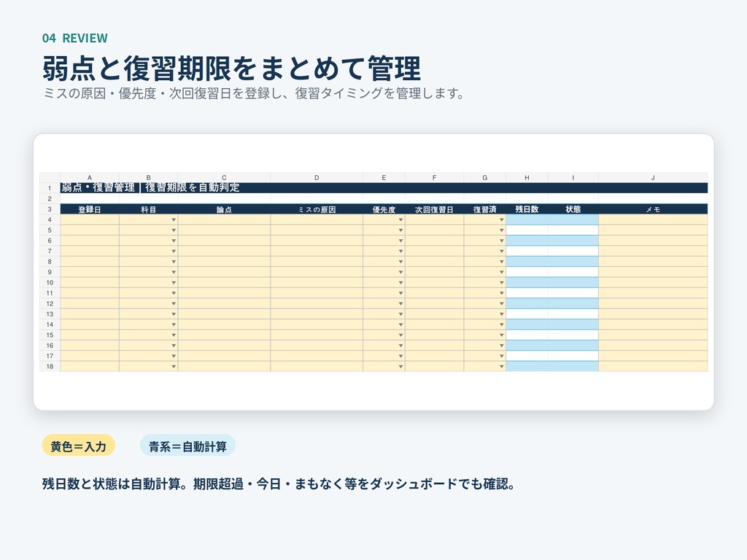Select the 状態 header cell

(573, 209)
